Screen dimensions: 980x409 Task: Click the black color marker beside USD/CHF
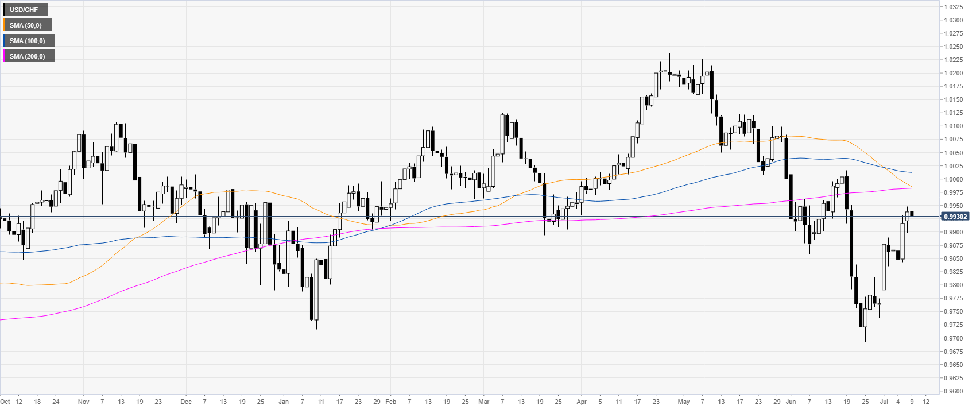point(4,10)
